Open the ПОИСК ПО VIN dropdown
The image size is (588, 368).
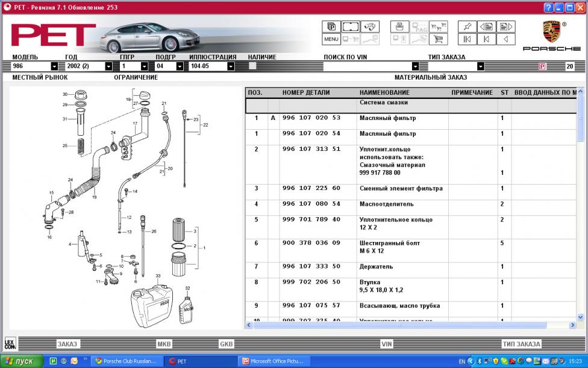415,66
